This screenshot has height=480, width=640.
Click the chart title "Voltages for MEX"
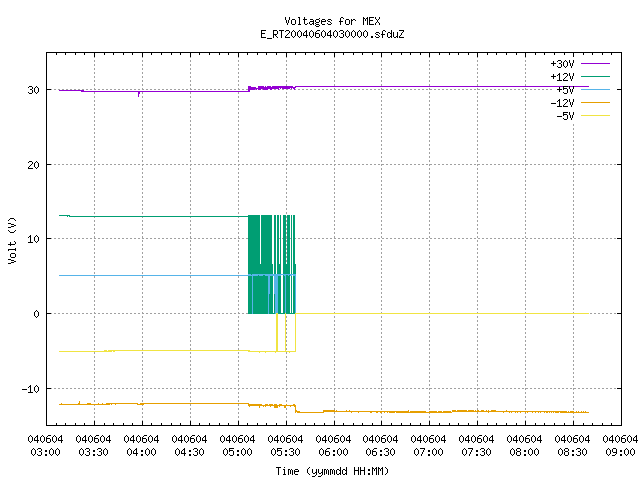click(x=332, y=21)
